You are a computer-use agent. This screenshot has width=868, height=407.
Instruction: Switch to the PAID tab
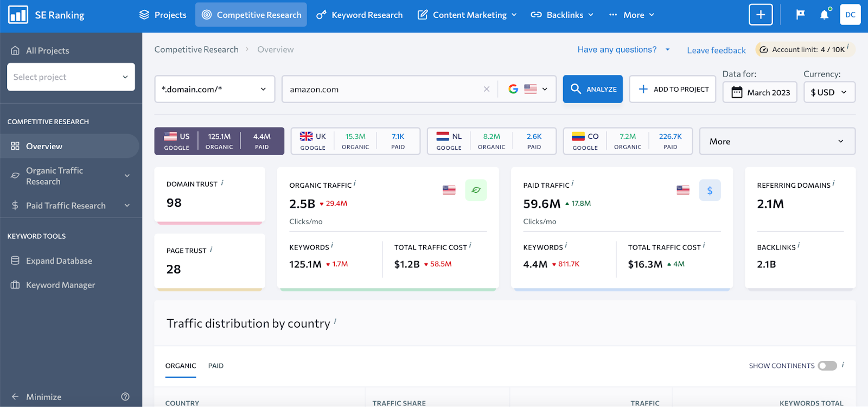click(x=216, y=366)
